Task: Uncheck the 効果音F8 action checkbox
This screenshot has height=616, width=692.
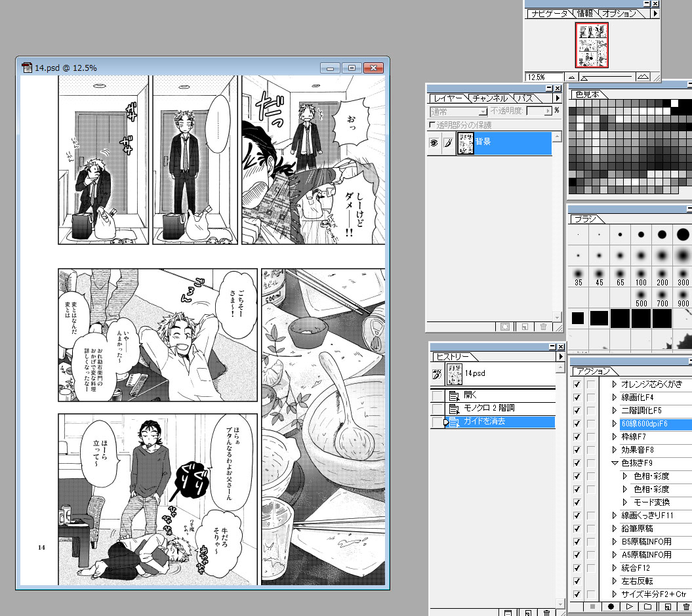Action: (577, 450)
